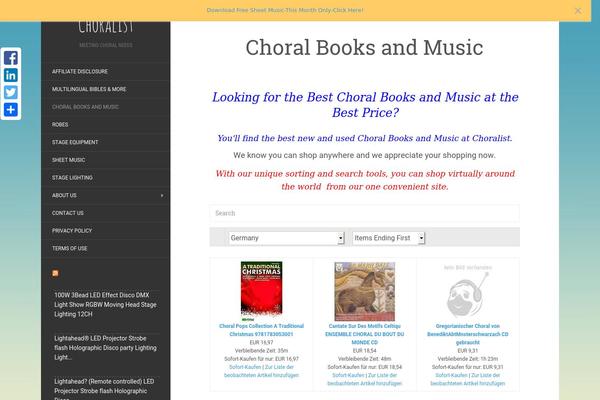Screen dimensions: 600x400
Task: Add Gregorianischer Choral to watch list
Action: pos(468,379)
